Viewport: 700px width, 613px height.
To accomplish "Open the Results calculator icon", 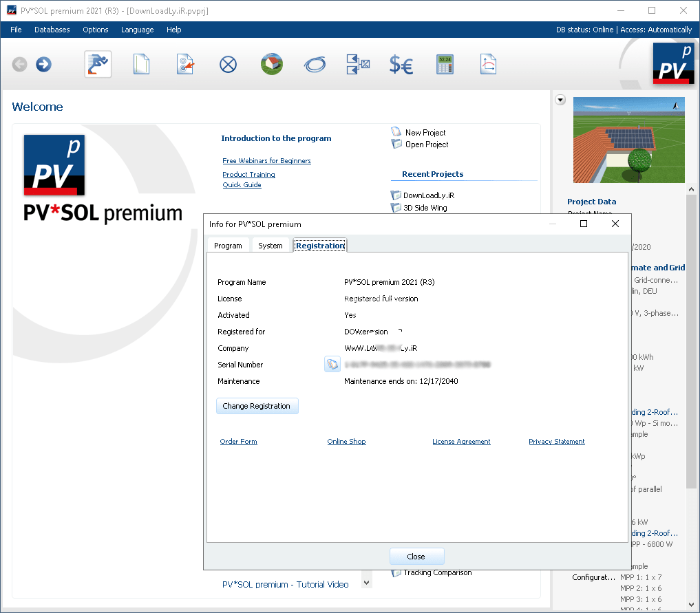I will coord(445,65).
